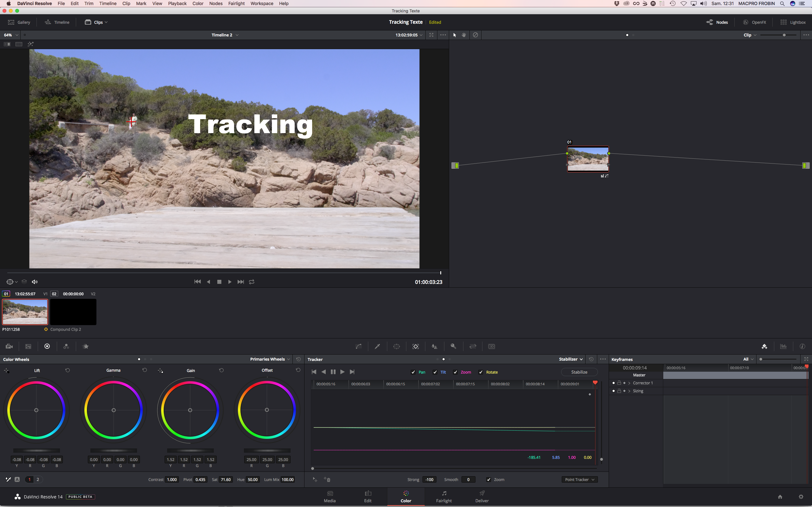Open the Camera Raw panel
Image resolution: width=812 pixels, height=507 pixels.
pos(9,346)
